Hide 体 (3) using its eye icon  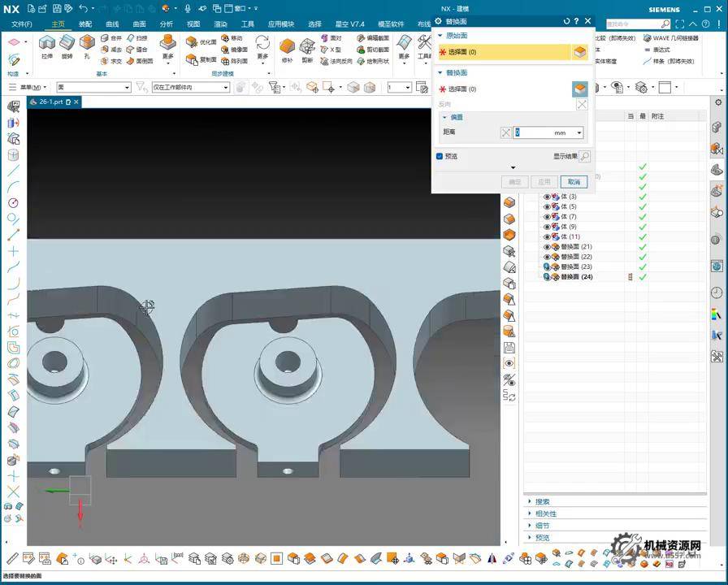click(547, 197)
